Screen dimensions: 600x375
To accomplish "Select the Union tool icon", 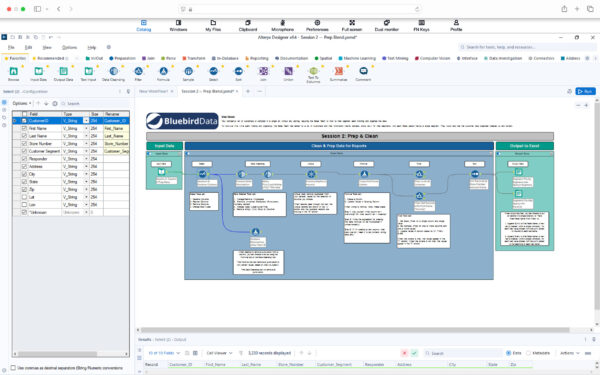I will point(288,71).
